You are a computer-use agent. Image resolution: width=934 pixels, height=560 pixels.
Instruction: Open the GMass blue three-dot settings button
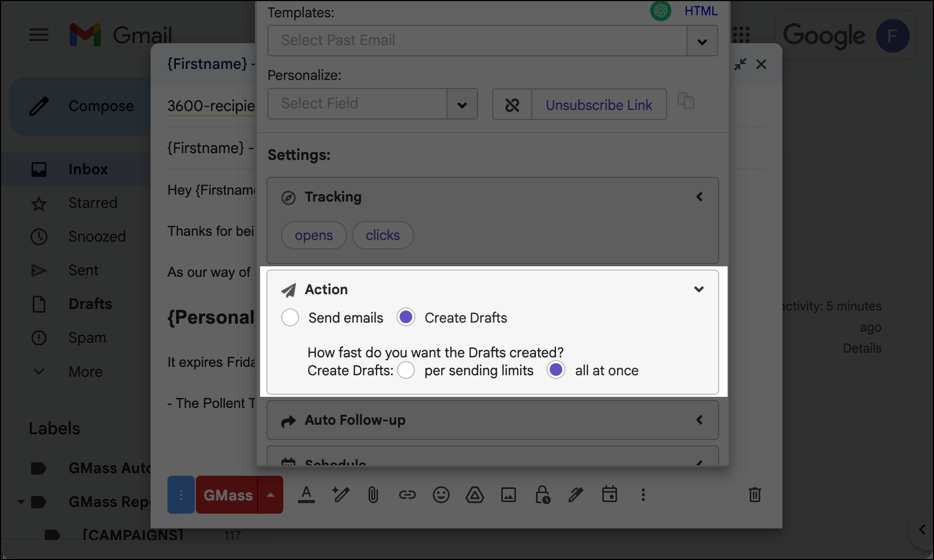181,495
